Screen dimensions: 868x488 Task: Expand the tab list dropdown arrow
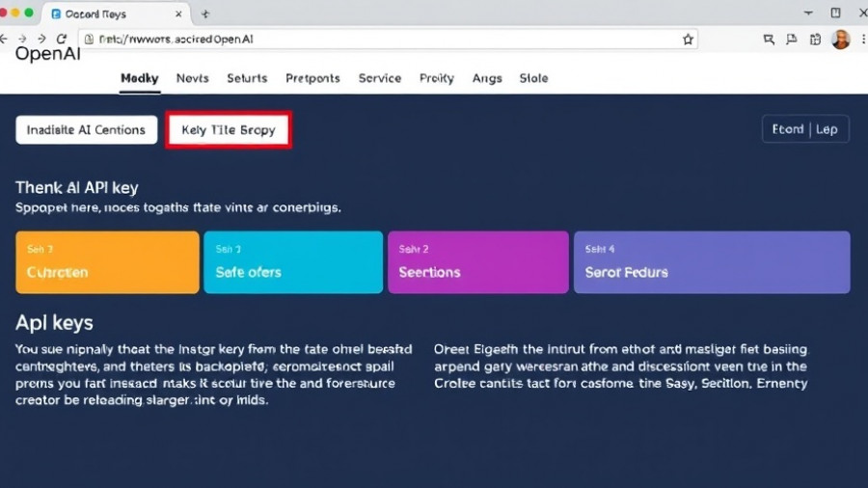click(808, 13)
